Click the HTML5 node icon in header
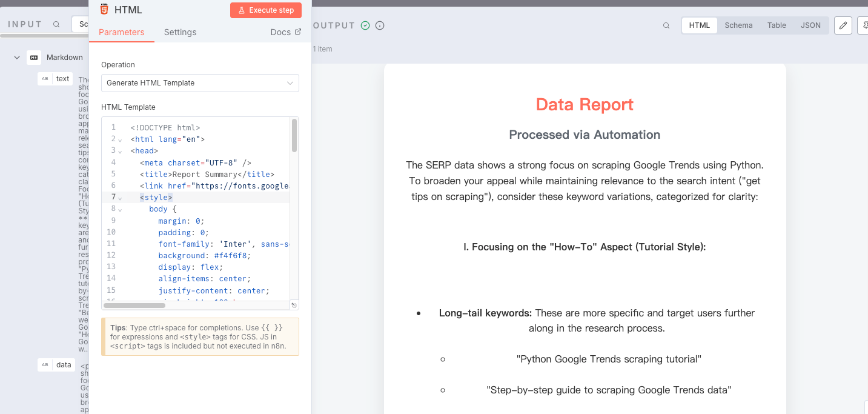This screenshot has height=414, width=868. pyautogui.click(x=104, y=9)
